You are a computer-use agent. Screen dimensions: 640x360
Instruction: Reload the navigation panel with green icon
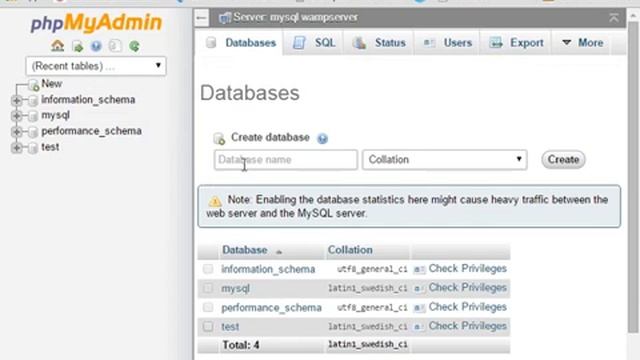(134, 46)
